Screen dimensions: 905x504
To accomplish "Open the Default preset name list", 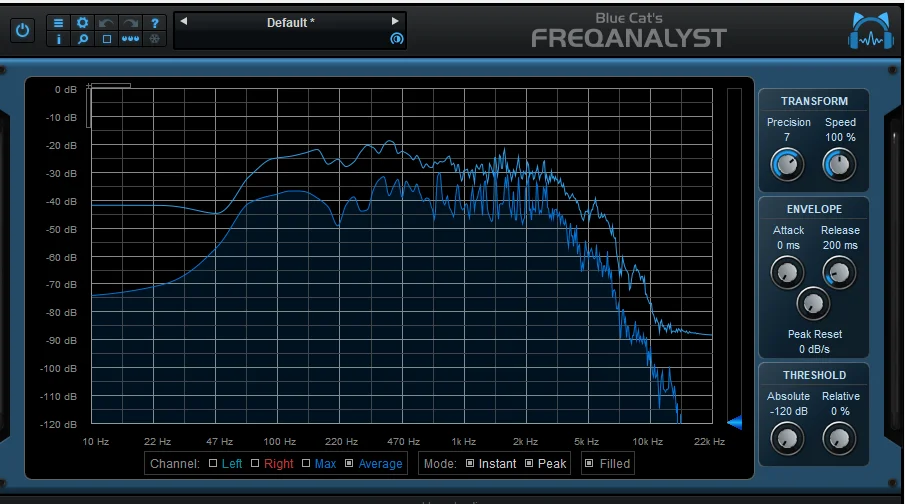I will (288, 22).
